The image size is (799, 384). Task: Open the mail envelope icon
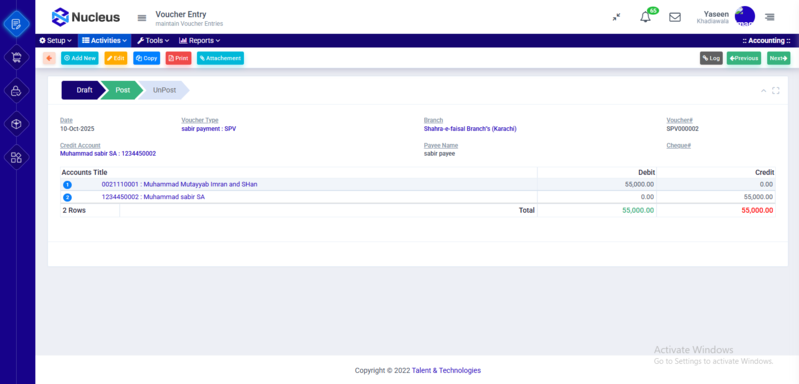pyautogui.click(x=675, y=17)
